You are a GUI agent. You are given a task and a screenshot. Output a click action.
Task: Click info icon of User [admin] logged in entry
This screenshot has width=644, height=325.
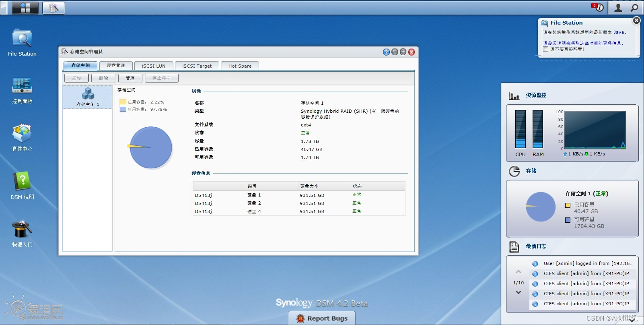pos(535,264)
